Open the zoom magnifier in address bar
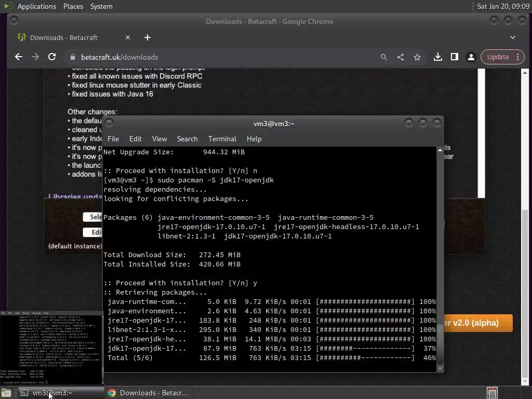Image resolution: width=532 pixels, height=399 pixels. (x=384, y=57)
